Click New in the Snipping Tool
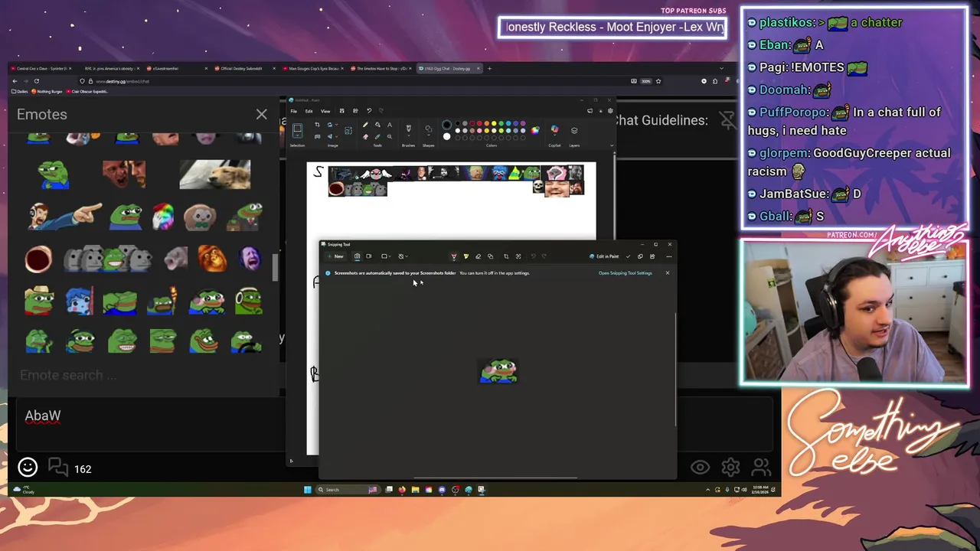This screenshot has height=551, width=980. tap(336, 256)
